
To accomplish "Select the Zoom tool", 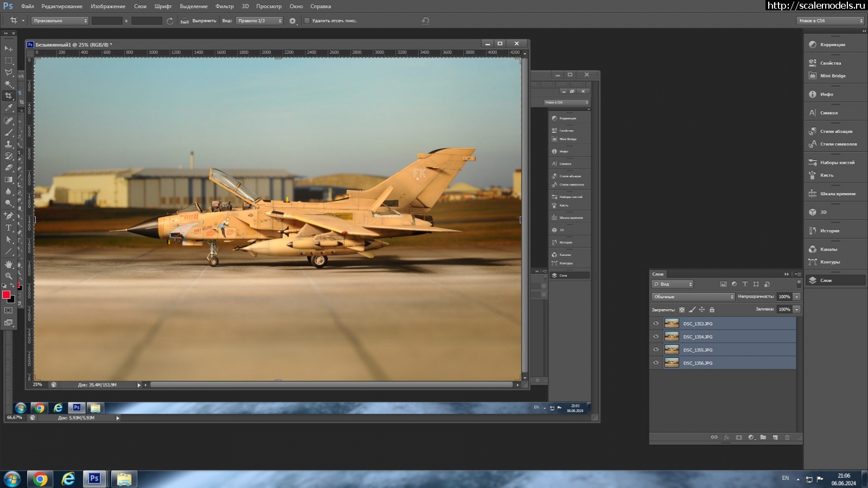I will pyautogui.click(x=9, y=276).
